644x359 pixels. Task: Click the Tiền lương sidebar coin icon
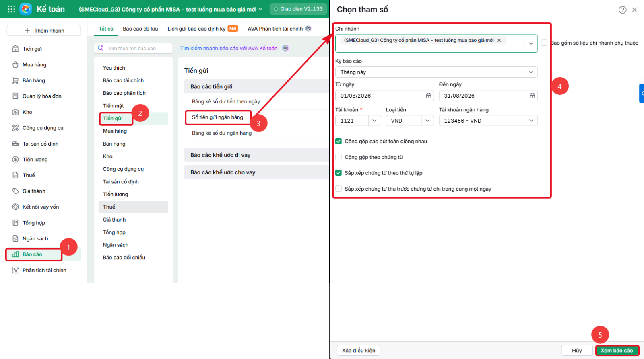[15, 160]
